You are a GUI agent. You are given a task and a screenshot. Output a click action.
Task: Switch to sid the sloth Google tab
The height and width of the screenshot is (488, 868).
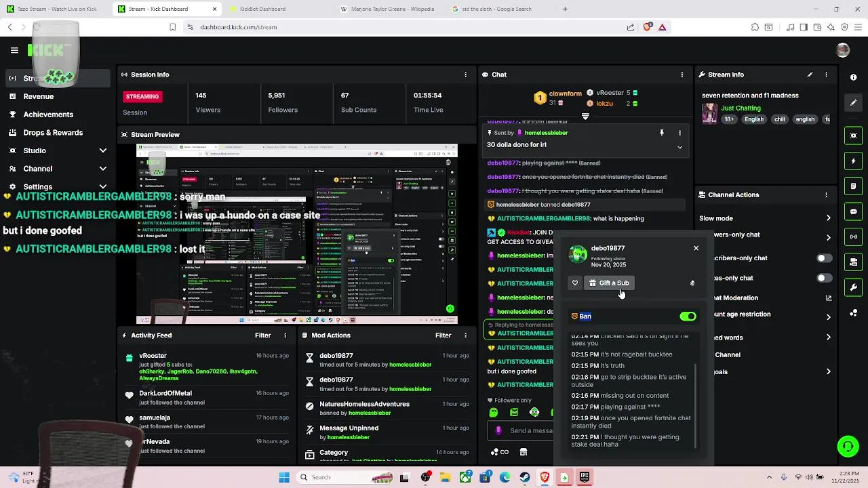click(500, 9)
